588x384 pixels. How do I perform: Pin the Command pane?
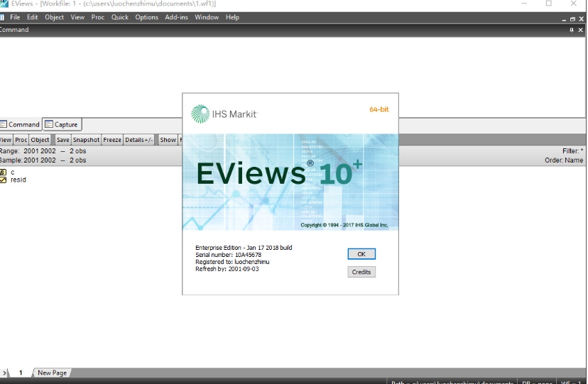[572, 30]
